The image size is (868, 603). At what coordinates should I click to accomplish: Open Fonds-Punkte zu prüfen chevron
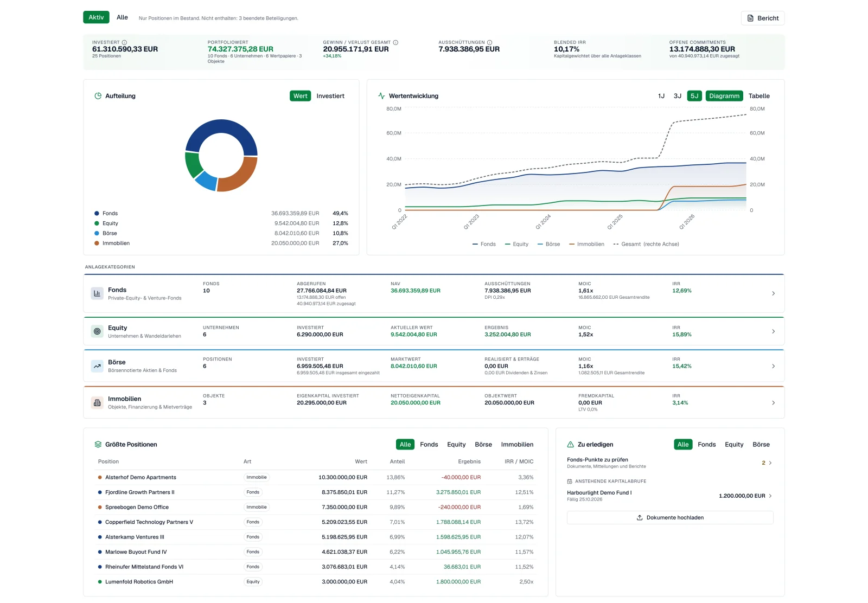click(x=770, y=463)
